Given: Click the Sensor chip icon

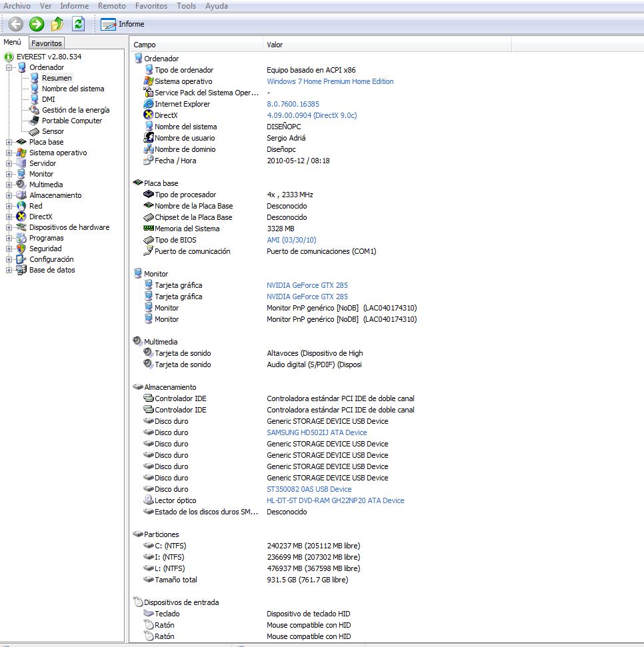Looking at the screenshot, I should click(34, 132).
